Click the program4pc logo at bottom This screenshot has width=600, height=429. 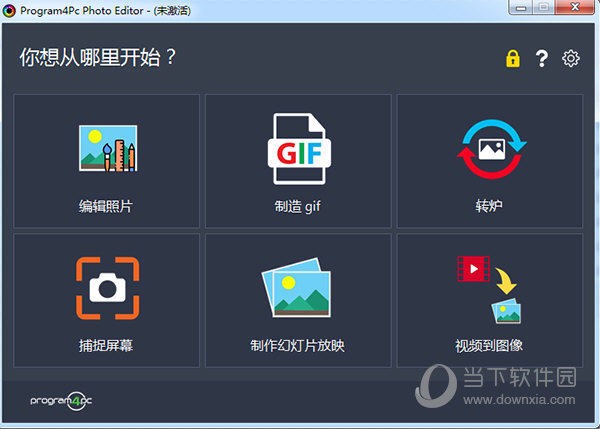(61, 401)
